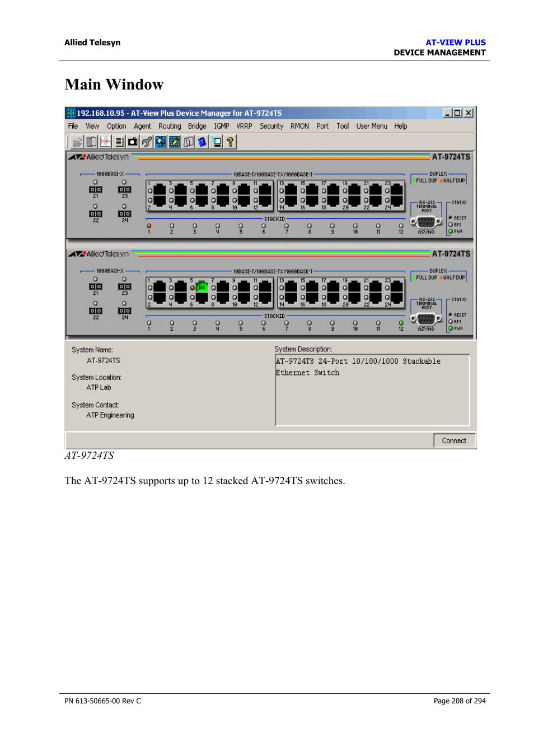Open the Routing menu
Screen dimensions: 534x756
pyautogui.click(x=170, y=126)
